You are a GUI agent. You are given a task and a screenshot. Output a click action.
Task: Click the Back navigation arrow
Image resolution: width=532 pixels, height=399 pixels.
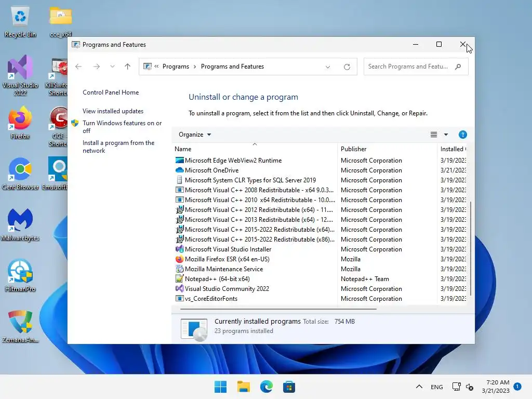pos(78,66)
